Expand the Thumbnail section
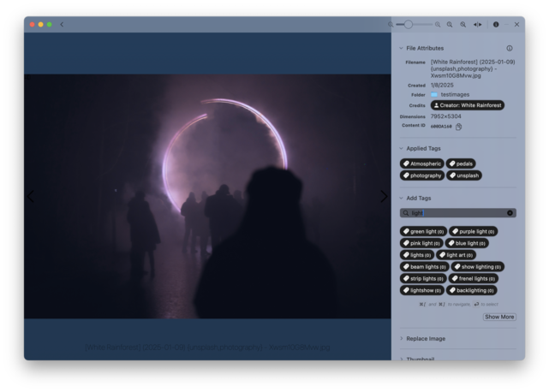 401,359
